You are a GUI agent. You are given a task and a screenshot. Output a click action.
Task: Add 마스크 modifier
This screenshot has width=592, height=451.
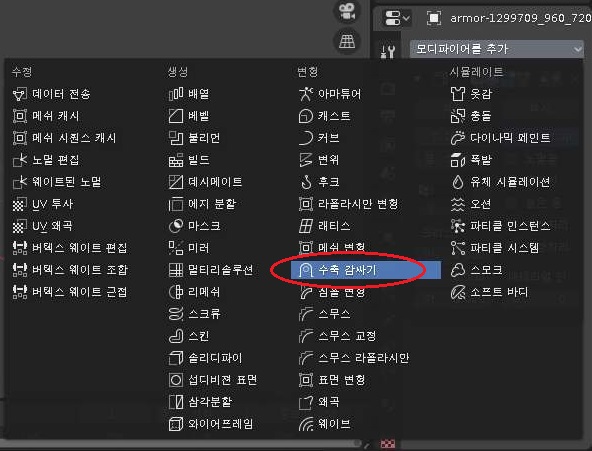pyautogui.click(x=194, y=226)
